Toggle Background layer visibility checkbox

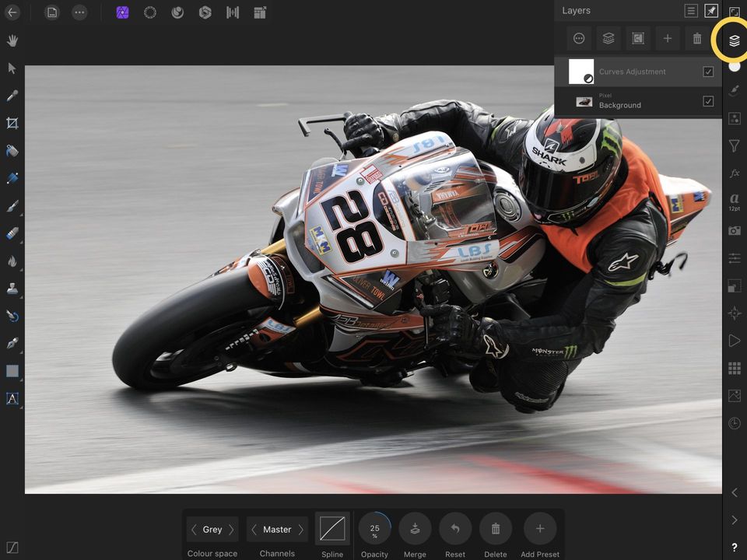point(708,101)
